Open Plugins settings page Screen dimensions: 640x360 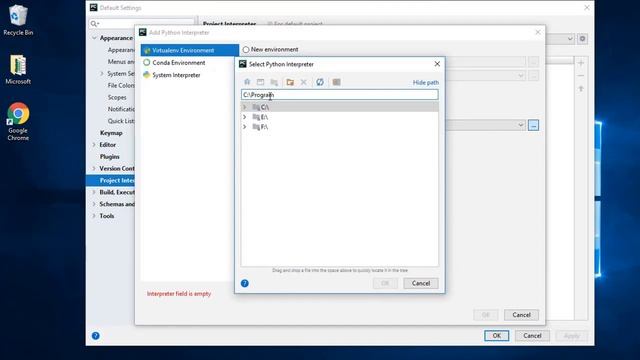(109, 157)
